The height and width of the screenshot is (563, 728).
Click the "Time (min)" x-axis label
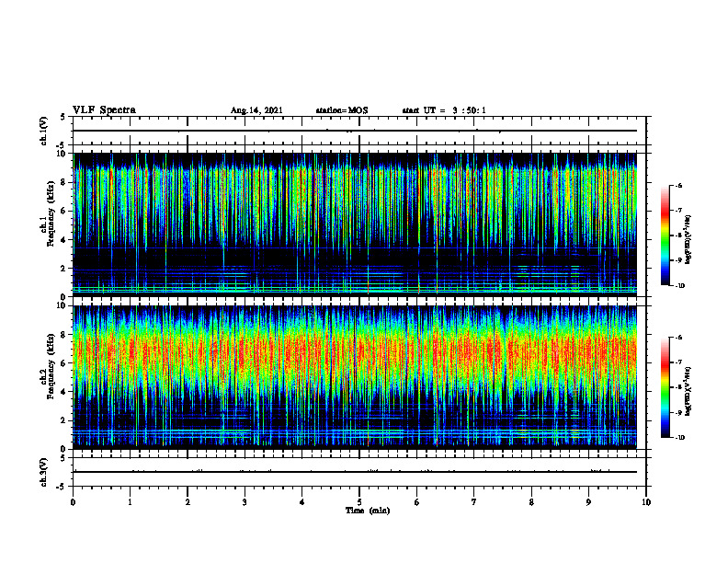point(368,511)
